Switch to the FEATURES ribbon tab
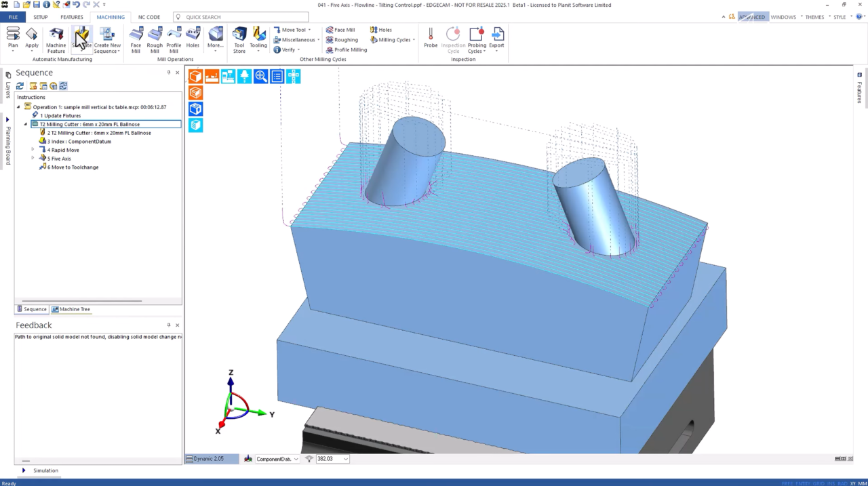This screenshot has width=868, height=486. pyautogui.click(x=72, y=17)
